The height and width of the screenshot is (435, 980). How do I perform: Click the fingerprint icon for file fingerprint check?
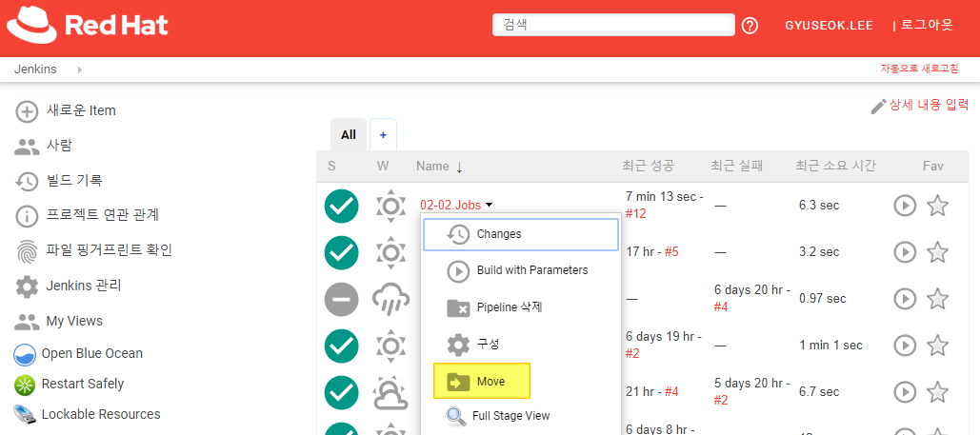pyautogui.click(x=28, y=250)
